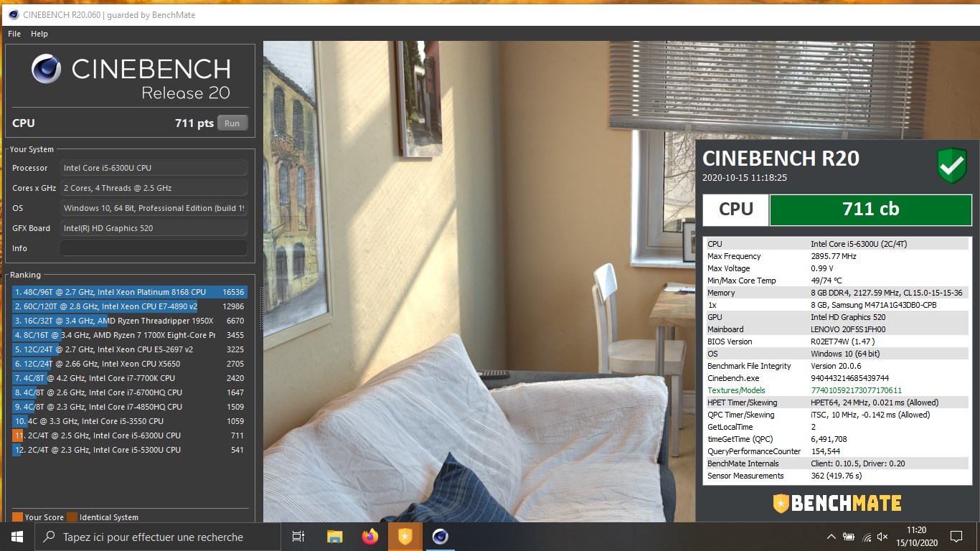Click the Run button for CPU test
The image size is (980, 551).
pos(232,123)
